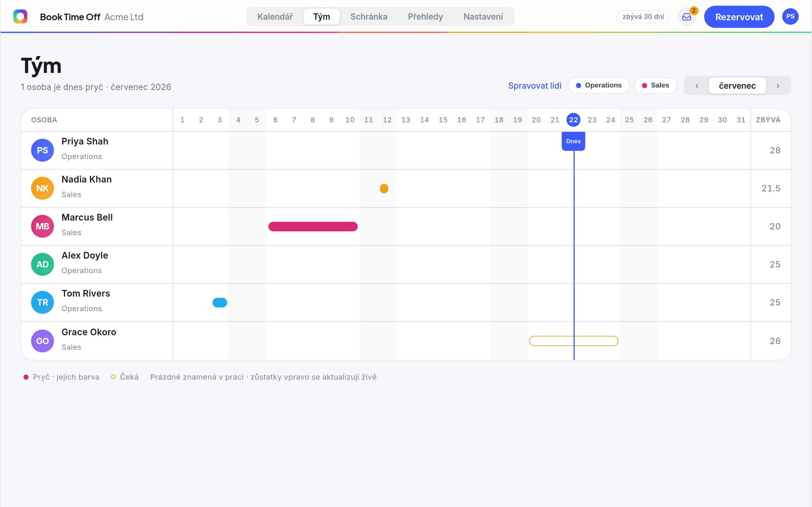Image resolution: width=812 pixels, height=507 pixels.
Task: Open the červenec month selector
Action: 737,86
